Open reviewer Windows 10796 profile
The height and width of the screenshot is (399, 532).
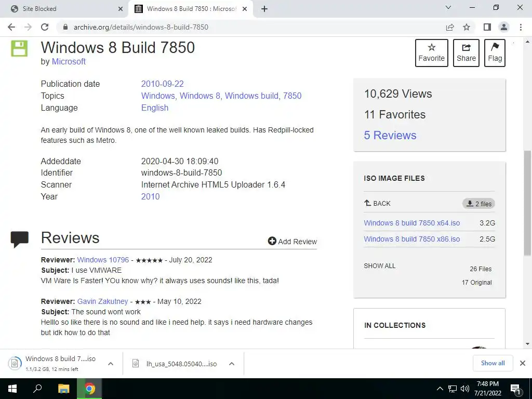[103, 260]
